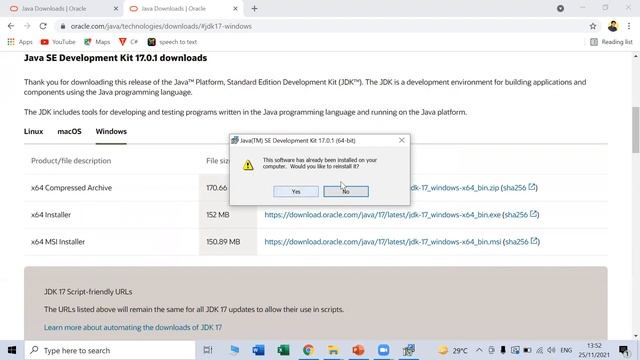Open Task View from the taskbar
This screenshot has height=360, width=640.
[208, 350]
